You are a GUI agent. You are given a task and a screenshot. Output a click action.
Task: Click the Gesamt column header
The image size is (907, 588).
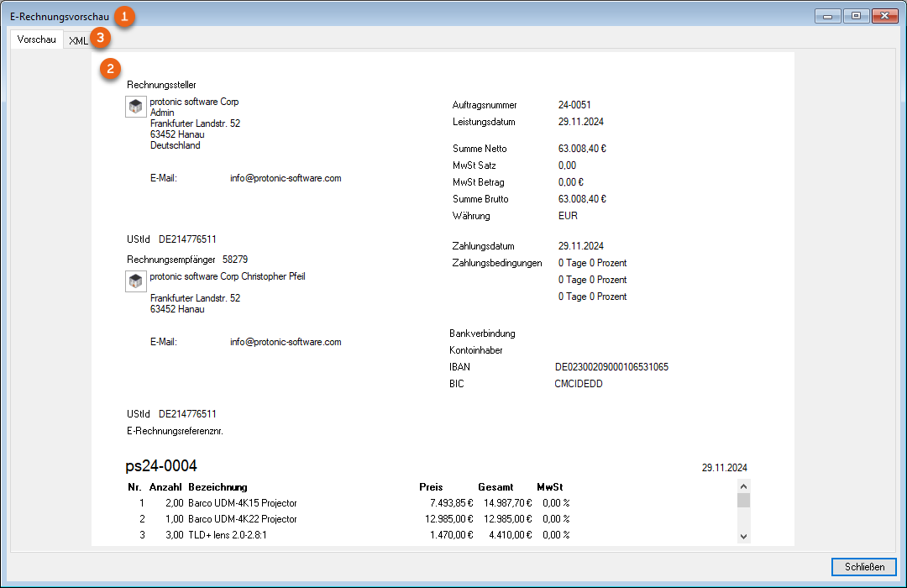495,487
